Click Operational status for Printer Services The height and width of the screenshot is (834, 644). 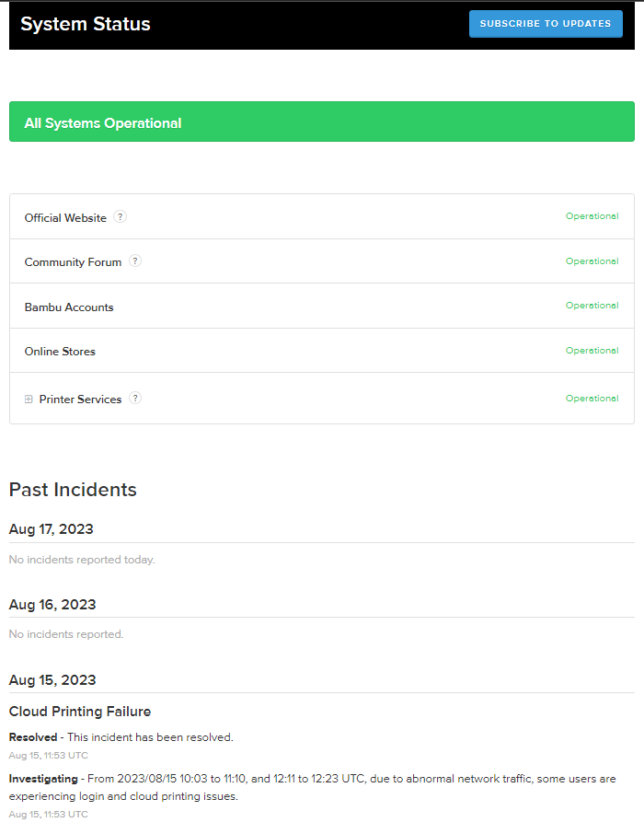592,399
